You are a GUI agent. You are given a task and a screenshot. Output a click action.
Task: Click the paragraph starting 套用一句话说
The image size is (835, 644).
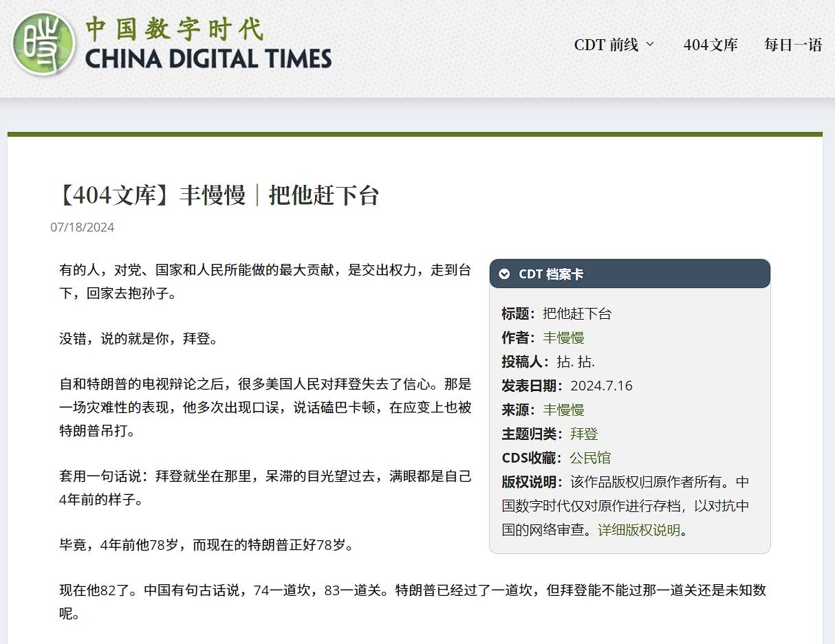pyautogui.click(x=265, y=488)
